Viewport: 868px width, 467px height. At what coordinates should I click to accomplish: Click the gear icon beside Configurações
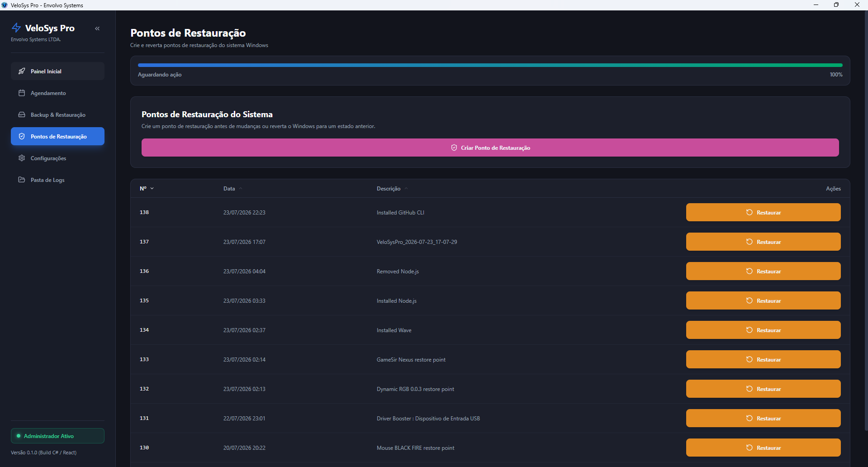[x=22, y=158]
